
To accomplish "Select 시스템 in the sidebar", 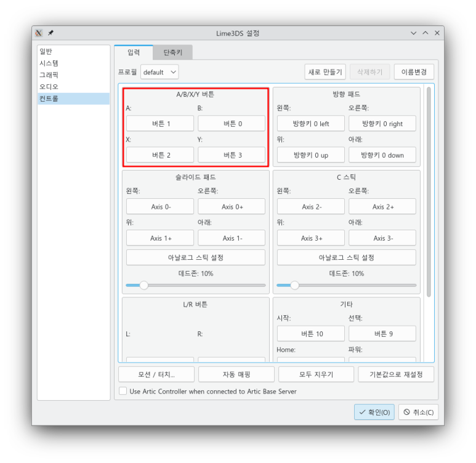I will pos(73,63).
